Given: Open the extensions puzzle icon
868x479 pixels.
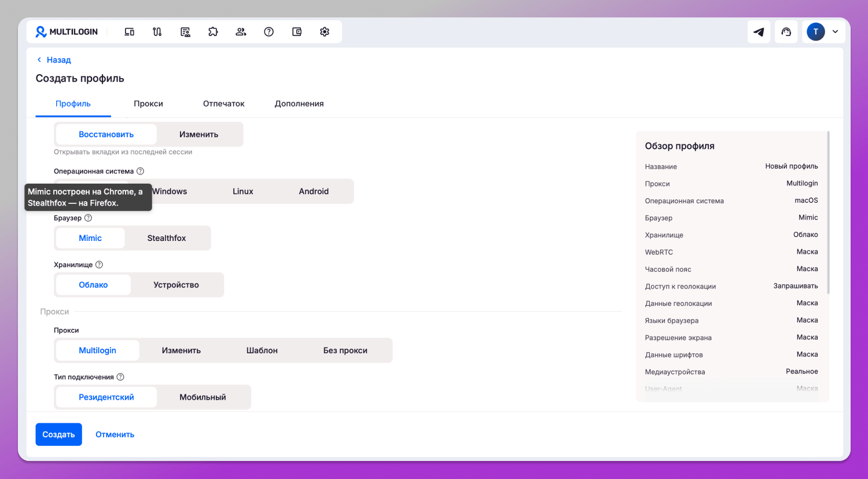Looking at the screenshot, I should point(213,32).
